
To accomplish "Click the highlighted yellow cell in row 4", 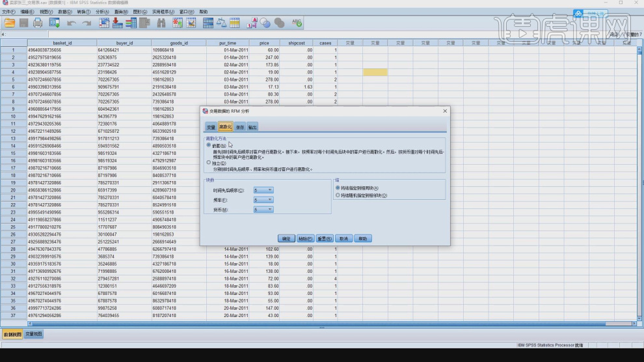I will pos(375,72).
